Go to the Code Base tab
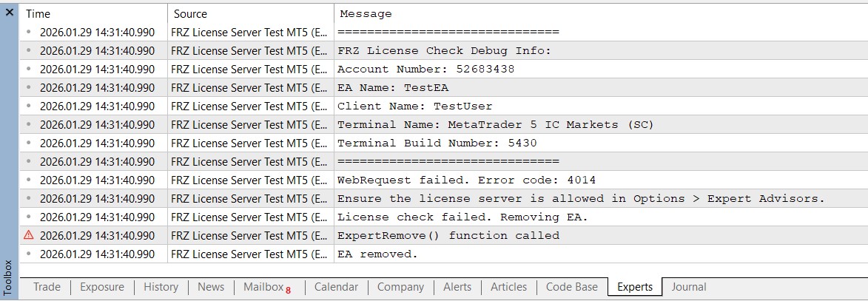 [x=571, y=287]
